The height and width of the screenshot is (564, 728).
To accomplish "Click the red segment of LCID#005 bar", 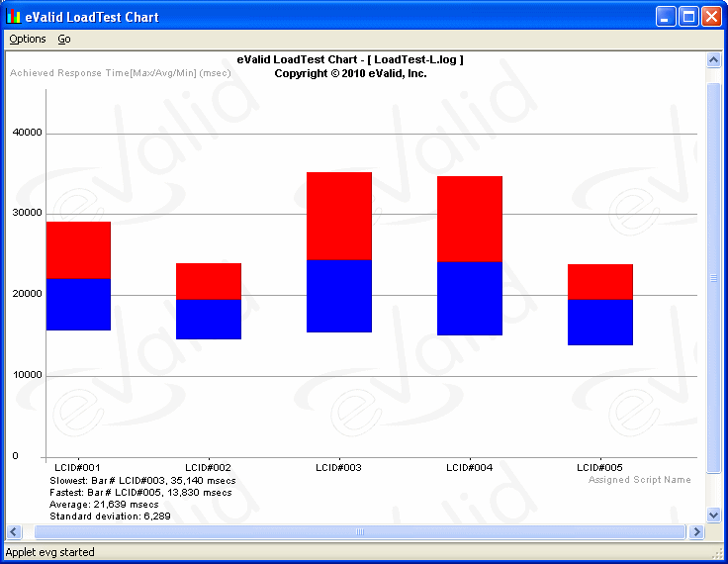I will tap(600, 282).
